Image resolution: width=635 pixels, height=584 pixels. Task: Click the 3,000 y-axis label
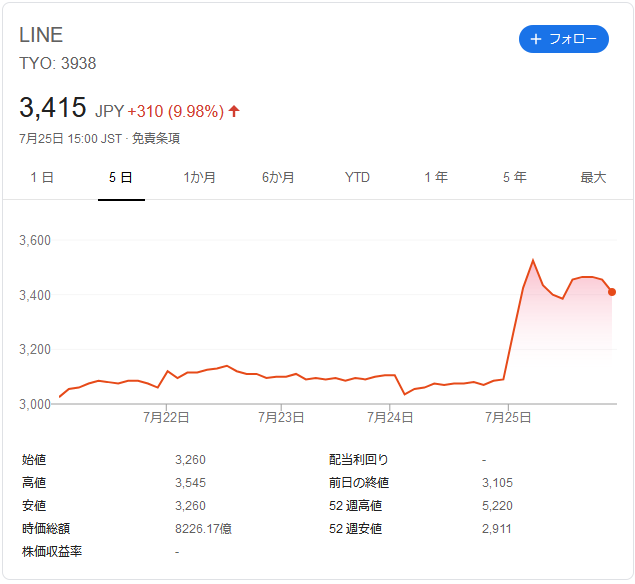35,404
